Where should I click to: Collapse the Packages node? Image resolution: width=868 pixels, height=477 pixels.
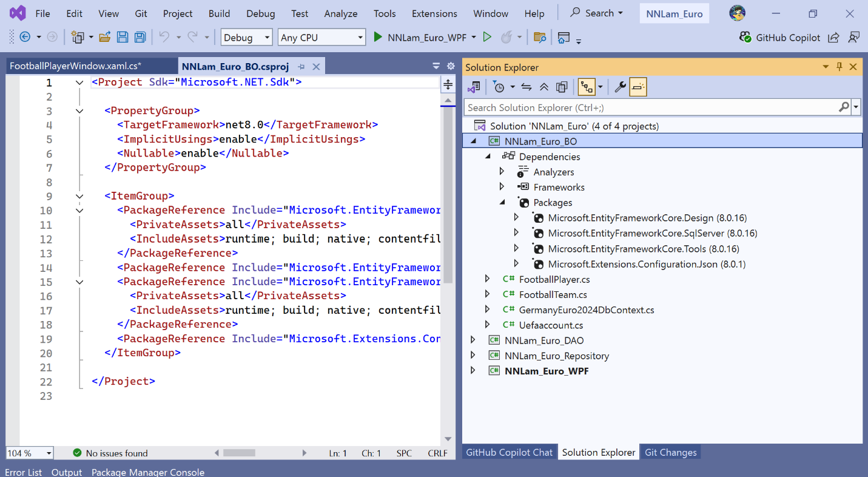pos(503,203)
